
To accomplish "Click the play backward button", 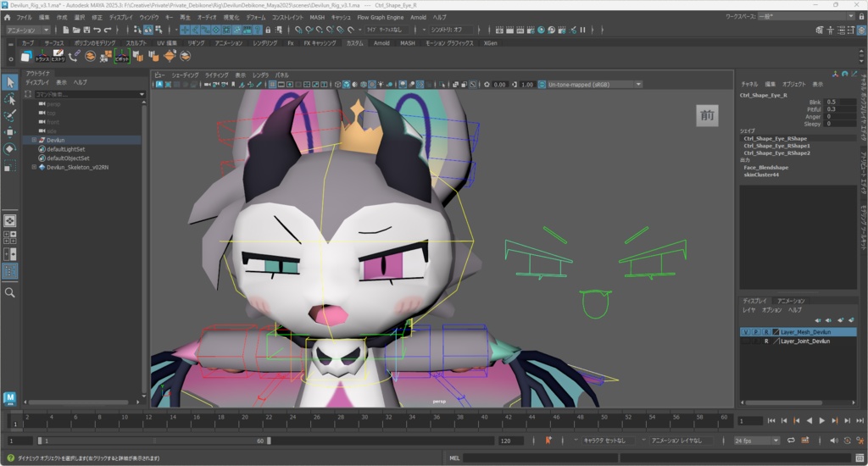I will point(810,420).
